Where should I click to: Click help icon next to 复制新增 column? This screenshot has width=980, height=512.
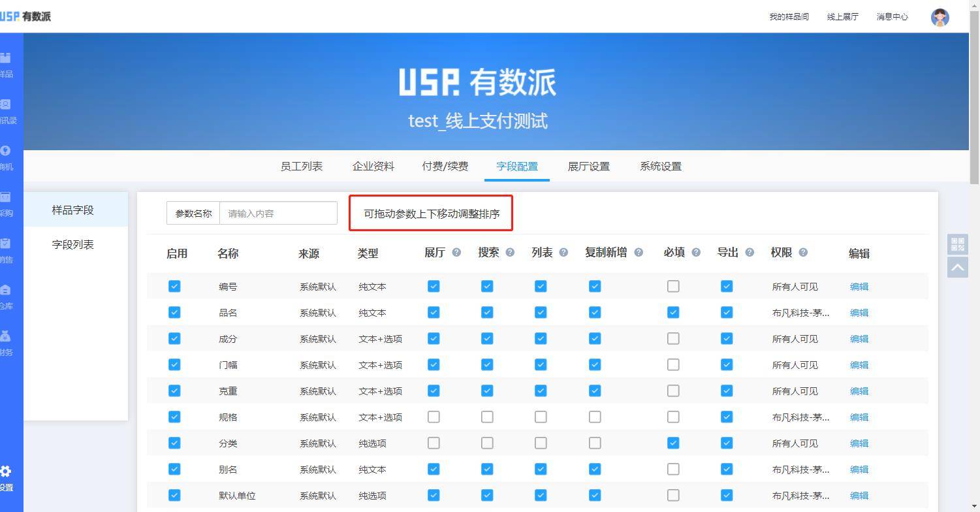pyautogui.click(x=639, y=252)
